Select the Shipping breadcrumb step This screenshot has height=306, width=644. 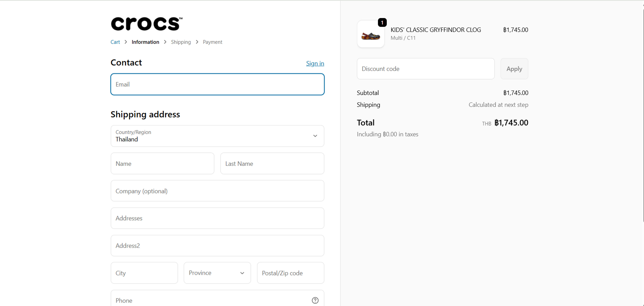(x=181, y=42)
